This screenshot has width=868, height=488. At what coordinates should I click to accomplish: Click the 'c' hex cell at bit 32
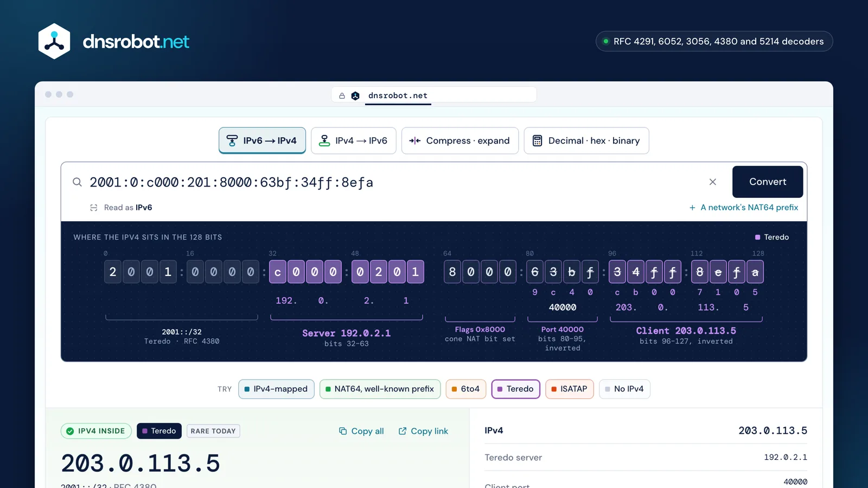(278, 272)
